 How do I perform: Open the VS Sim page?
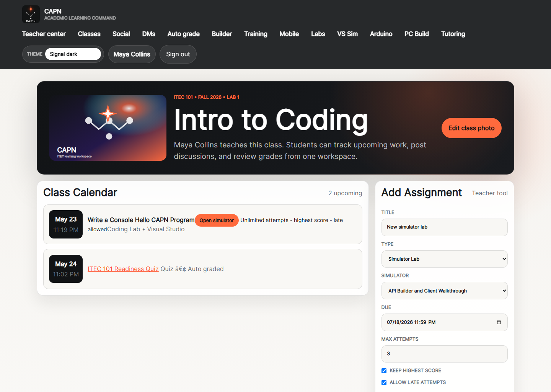point(347,34)
